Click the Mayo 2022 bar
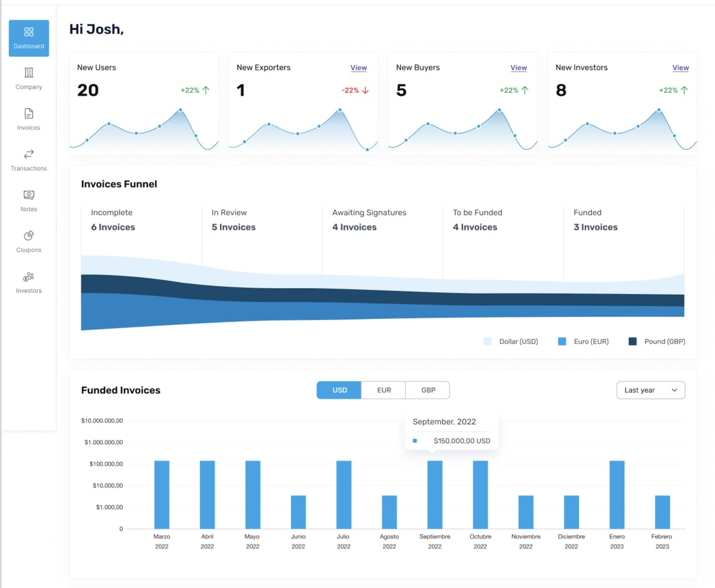This screenshot has width=715, height=588. [x=253, y=495]
